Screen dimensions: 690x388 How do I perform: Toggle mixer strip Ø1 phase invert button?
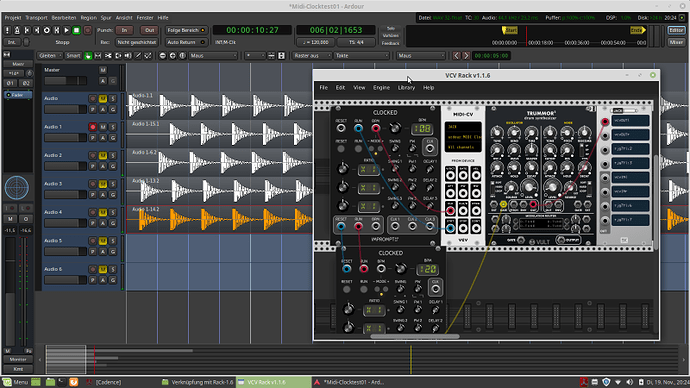[x=11, y=83]
